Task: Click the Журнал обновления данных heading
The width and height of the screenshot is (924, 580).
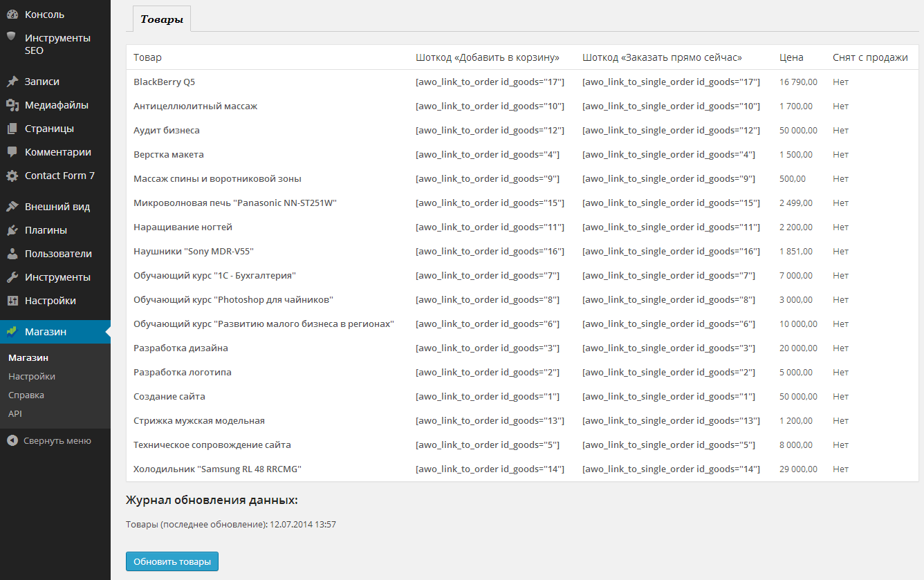Action: click(212, 501)
